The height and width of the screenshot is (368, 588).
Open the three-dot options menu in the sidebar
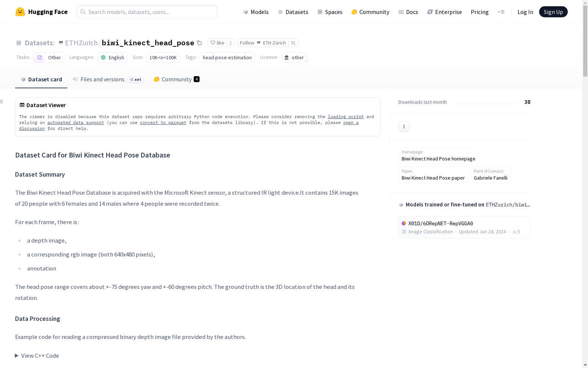(x=404, y=127)
